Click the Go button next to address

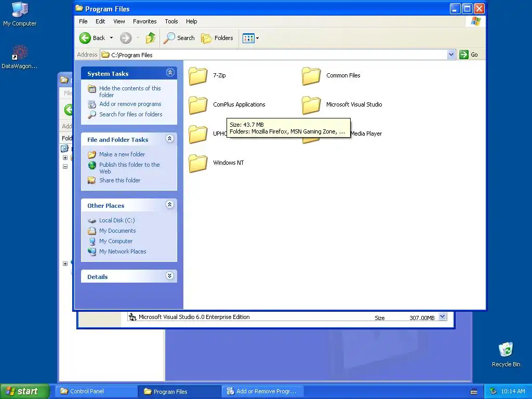469,55
